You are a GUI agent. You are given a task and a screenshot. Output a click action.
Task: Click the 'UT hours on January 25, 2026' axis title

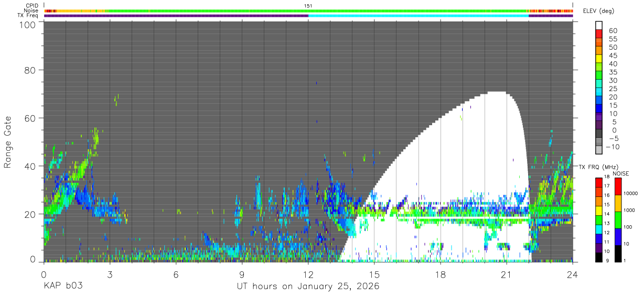308,287
